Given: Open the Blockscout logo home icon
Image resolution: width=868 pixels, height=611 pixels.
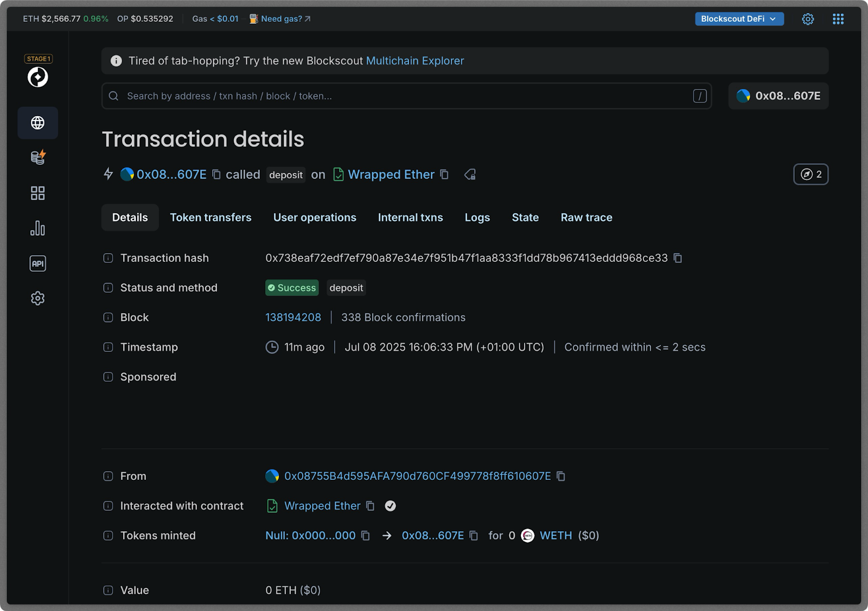Looking at the screenshot, I should pyautogui.click(x=38, y=77).
